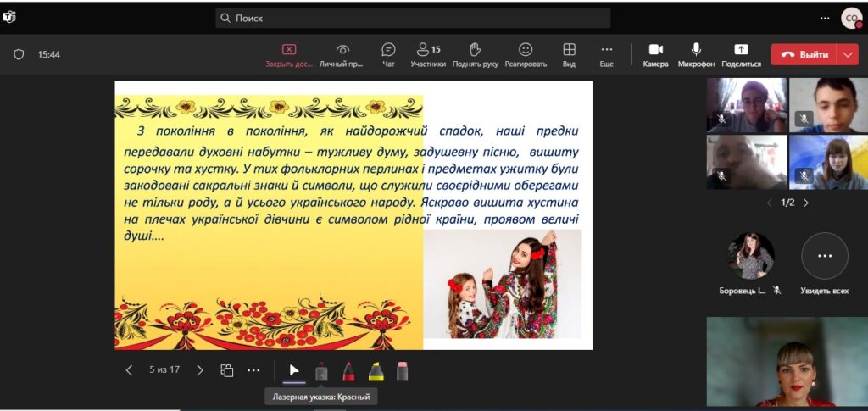The height and width of the screenshot is (411, 868).
Task: Choose the yellow highlighter color tool
Action: (376, 371)
